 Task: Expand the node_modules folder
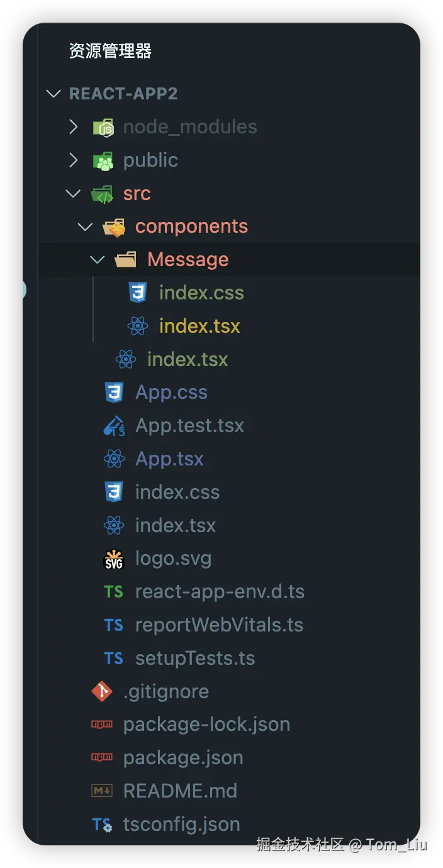73,126
